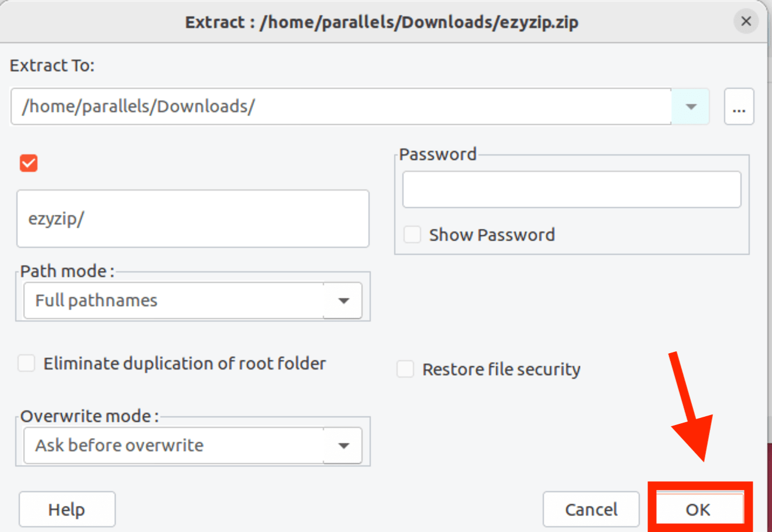772x532 pixels.
Task: Select the Full pathnames combo box
Action: (x=175, y=300)
